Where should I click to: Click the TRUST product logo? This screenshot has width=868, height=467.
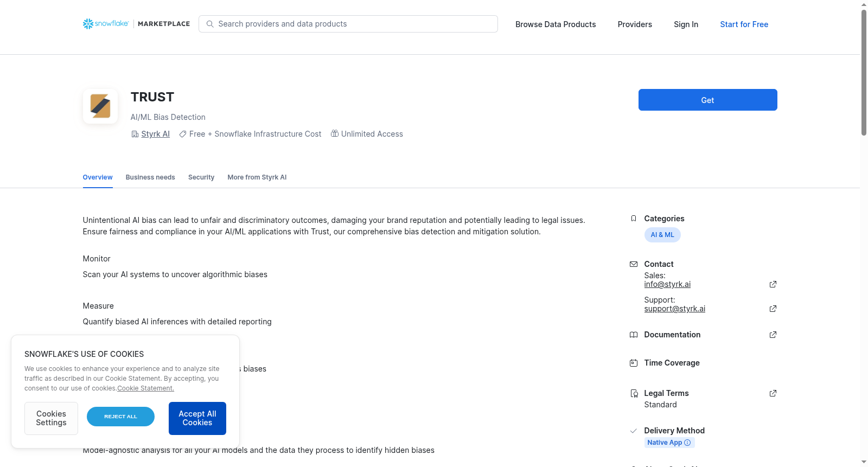(100, 106)
